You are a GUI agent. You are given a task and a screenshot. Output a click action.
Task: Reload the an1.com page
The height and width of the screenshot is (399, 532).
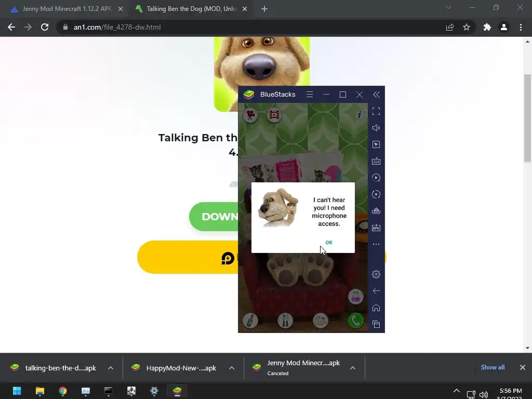pos(45,27)
